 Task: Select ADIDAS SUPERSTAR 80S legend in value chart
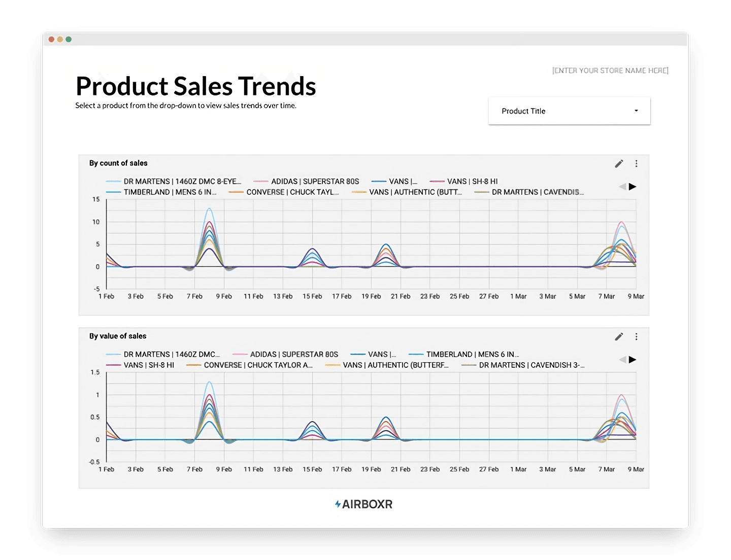[285, 354]
